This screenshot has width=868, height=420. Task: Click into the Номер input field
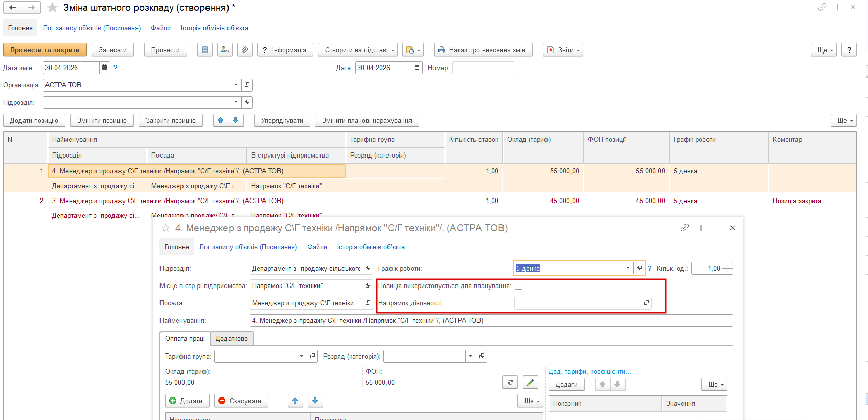coord(483,68)
